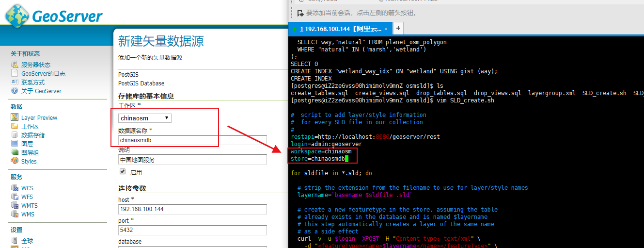Viewport: 644px width, 248px height.
Task: Click the workspaces folder icon
Action: pos(15,126)
